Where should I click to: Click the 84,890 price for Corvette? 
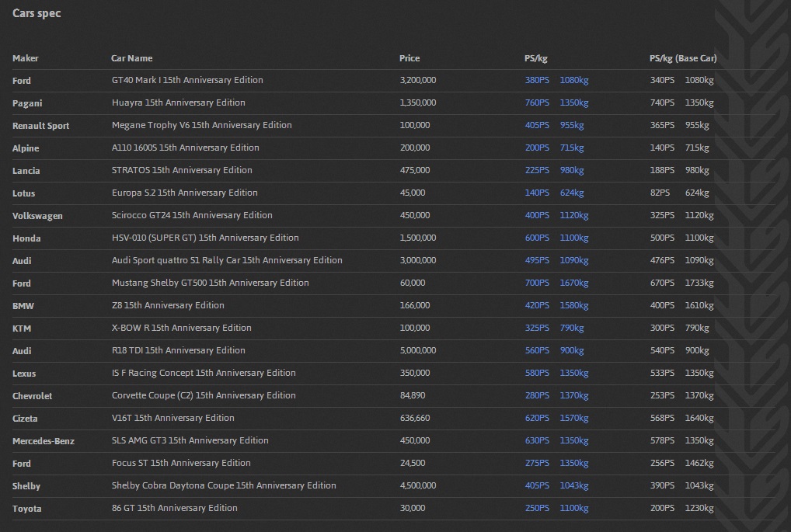(413, 395)
